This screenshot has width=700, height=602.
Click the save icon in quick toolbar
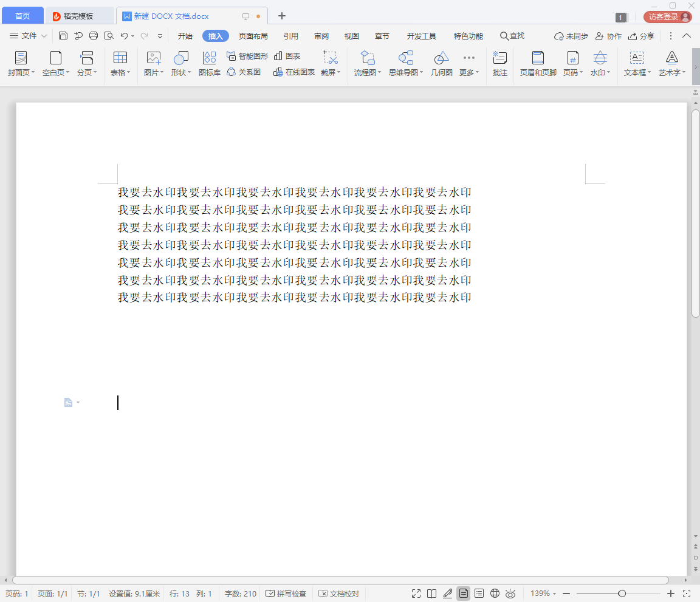pos(63,36)
